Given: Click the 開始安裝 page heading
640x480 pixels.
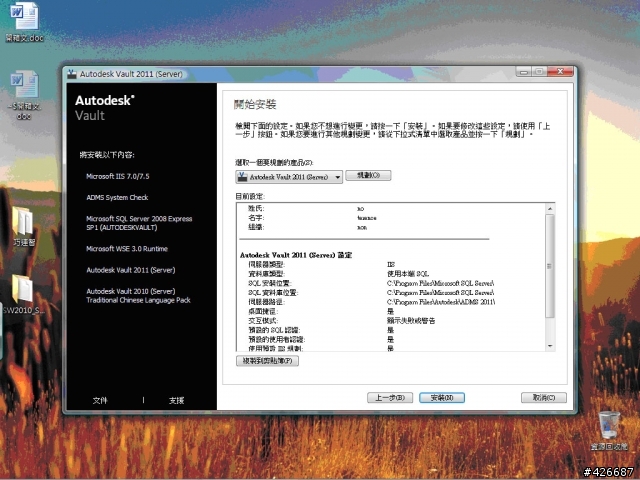Looking at the screenshot, I should coord(255,104).
